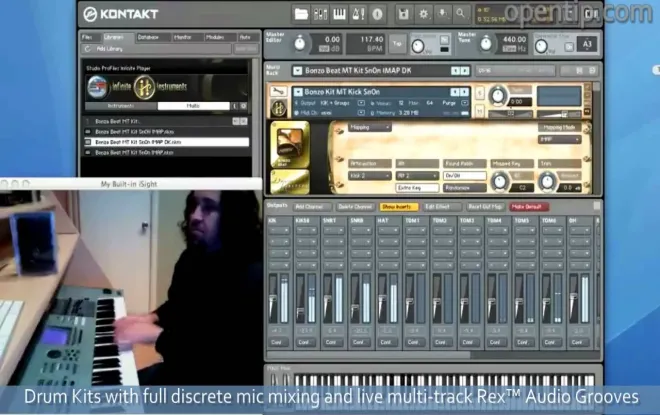Adjust the Master Tune knob
The image size is (660, 415).
tap(486, 44)
